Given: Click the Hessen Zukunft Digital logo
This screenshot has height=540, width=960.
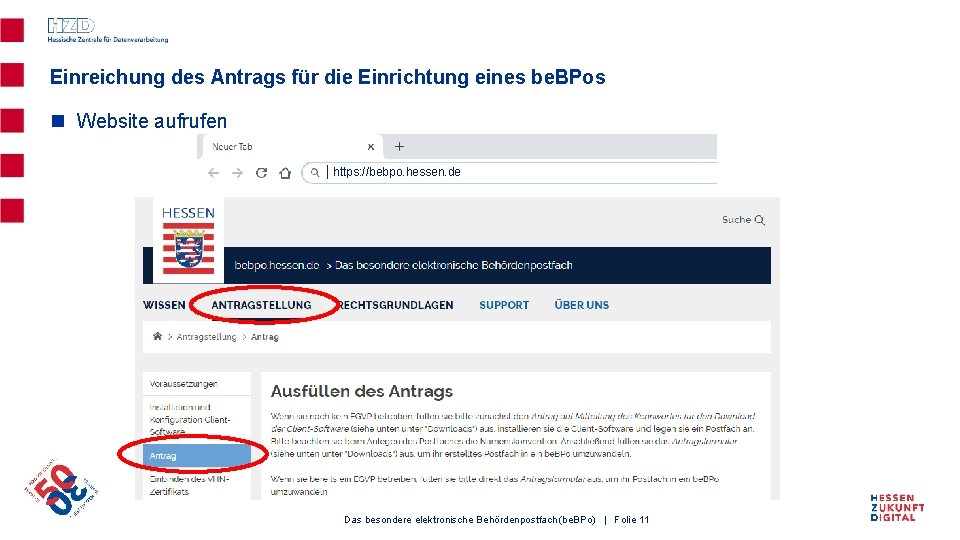Looking at the screenshot, I should 897,508.
